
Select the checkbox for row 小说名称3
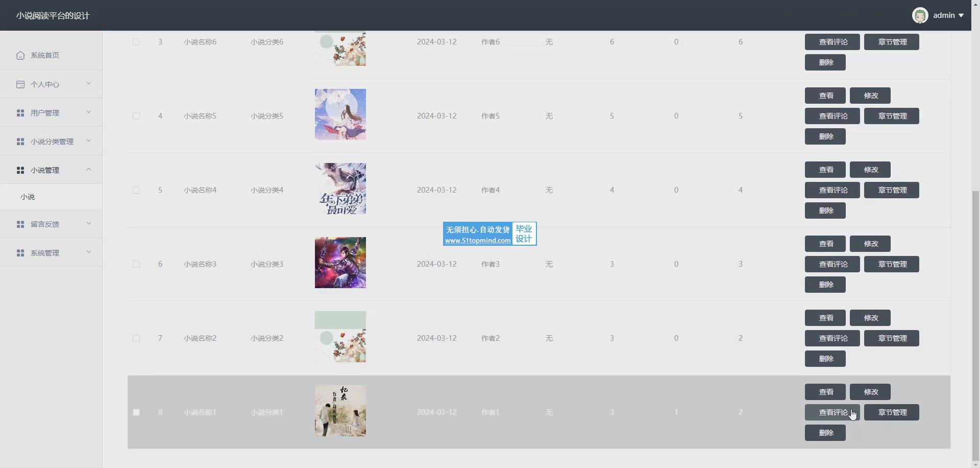(x=136, y=264)
